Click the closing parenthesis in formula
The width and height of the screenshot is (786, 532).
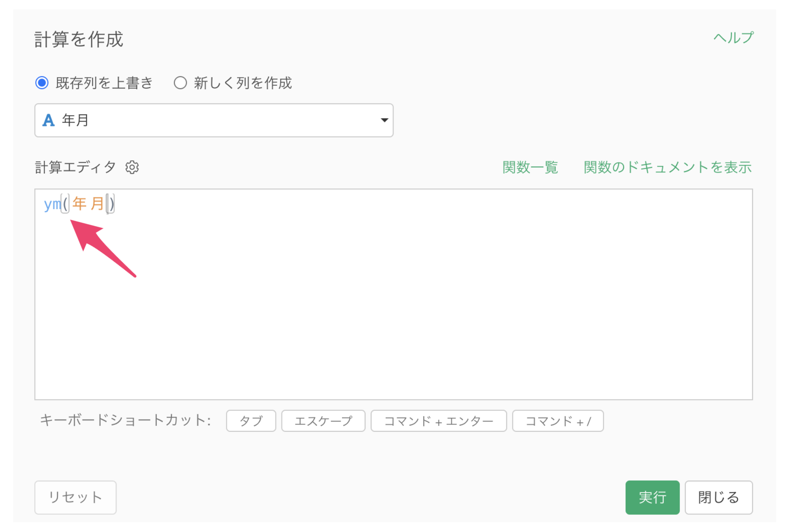click(112, 204)
